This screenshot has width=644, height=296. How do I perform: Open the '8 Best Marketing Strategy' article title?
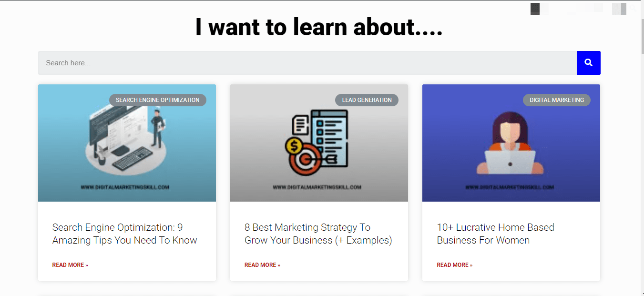point(318,234)
